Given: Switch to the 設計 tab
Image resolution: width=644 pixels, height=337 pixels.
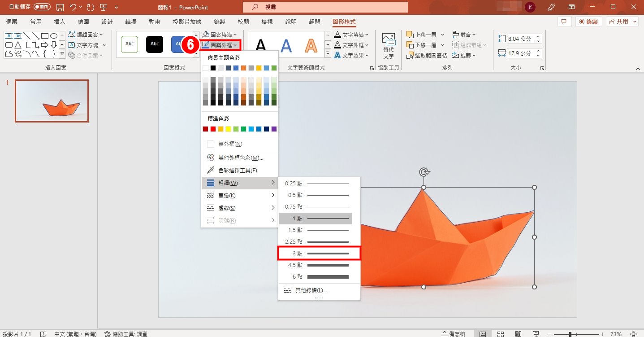Looking at the screenshot, I should click(x=107, y=22).
